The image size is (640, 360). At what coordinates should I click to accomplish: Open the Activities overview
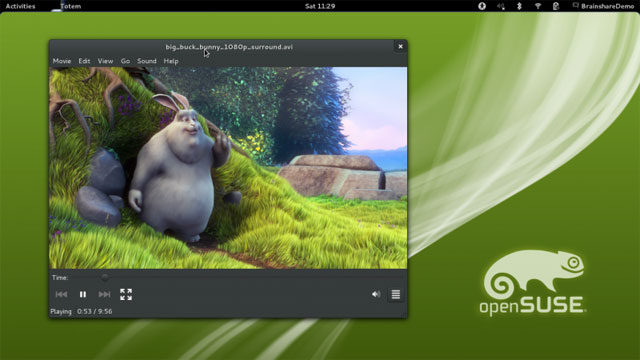pyautogui.click(x=20, y=6)
